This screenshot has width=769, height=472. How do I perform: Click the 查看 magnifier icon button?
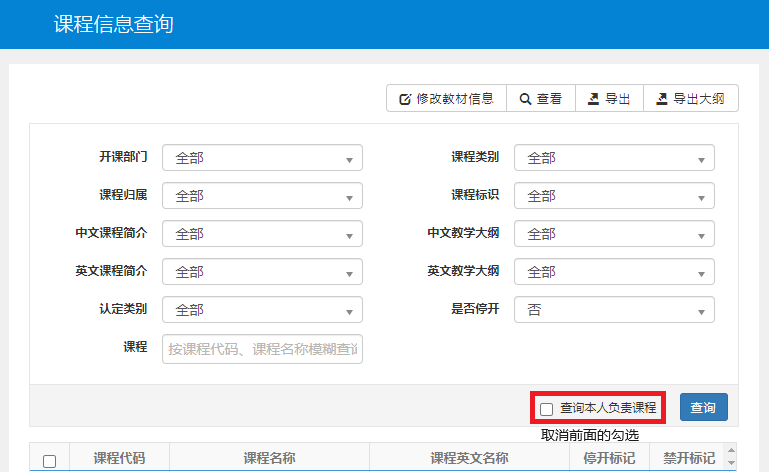[x=540, y=99]
